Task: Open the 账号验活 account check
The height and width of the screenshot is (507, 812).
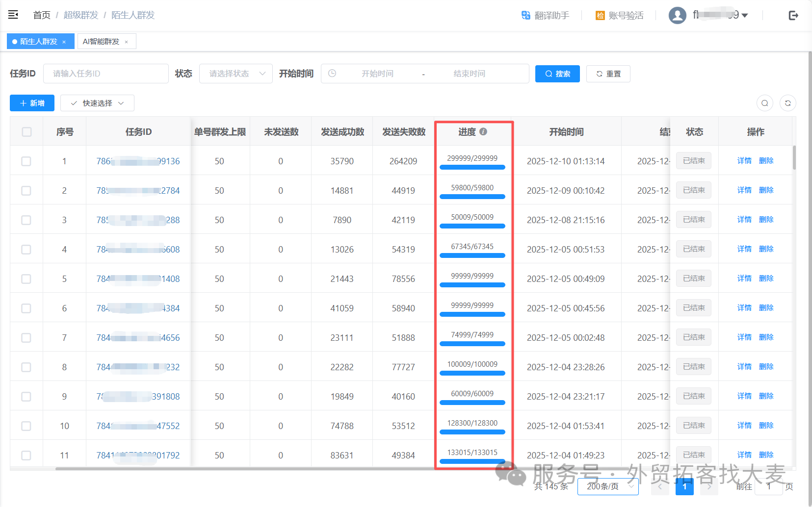Action: tap(619, 15)
